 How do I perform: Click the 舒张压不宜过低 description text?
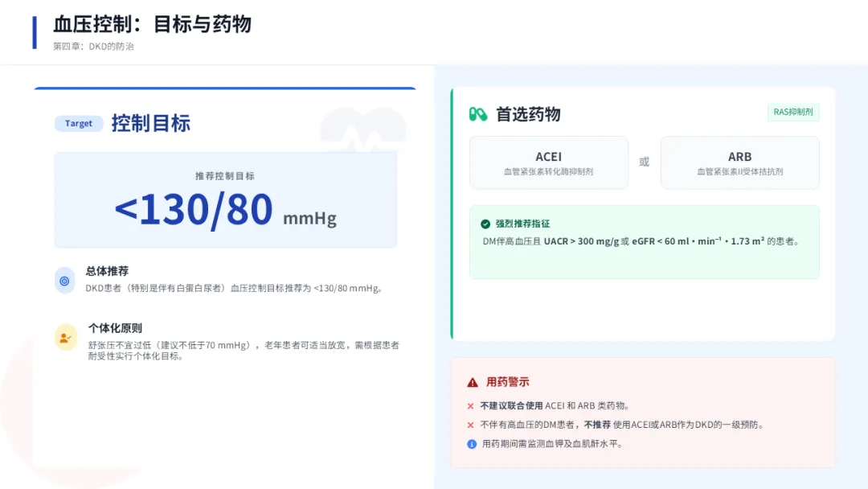coord(244,351)
